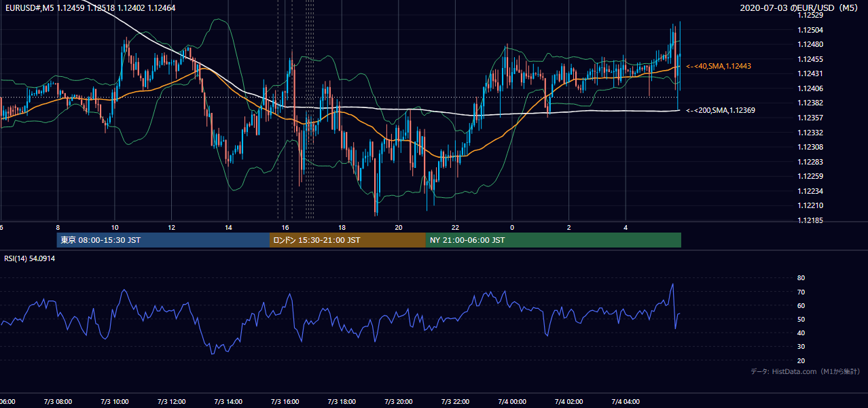Screen dimensions: 868x408
Task: Click the Tokyo 08:00-15:30 JST session bar
Action: [163, 240]
